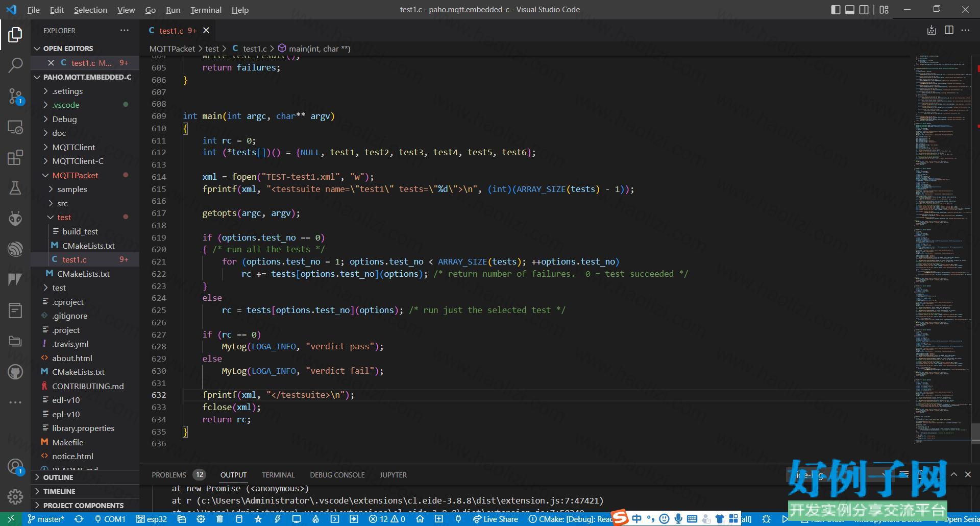The width and height of the screenshot is (980, 526).
Task: Click the home icon in status bar
Action: pos(420,519)
